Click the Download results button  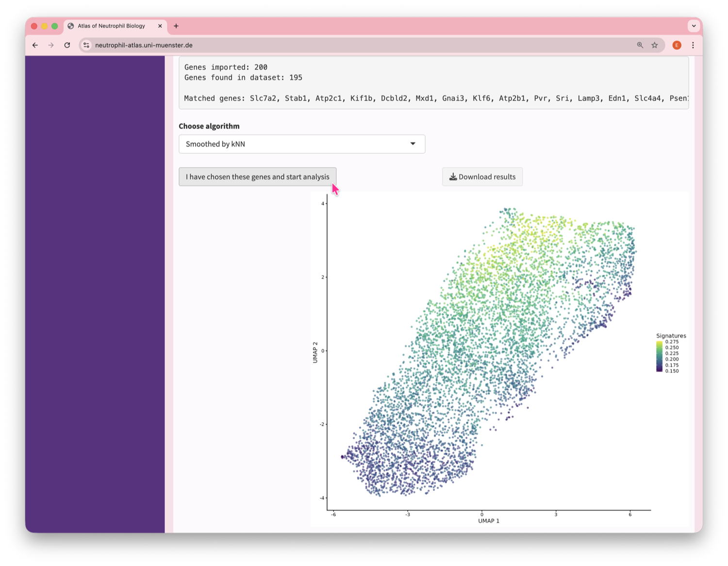482,177
